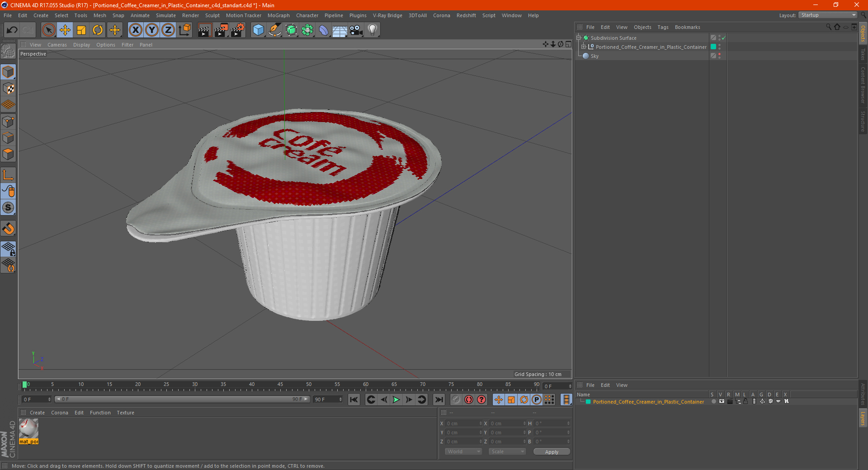
Task: Click layer color swatch in Layers panel
Action: pyautogui.click(x=588, y=402)
